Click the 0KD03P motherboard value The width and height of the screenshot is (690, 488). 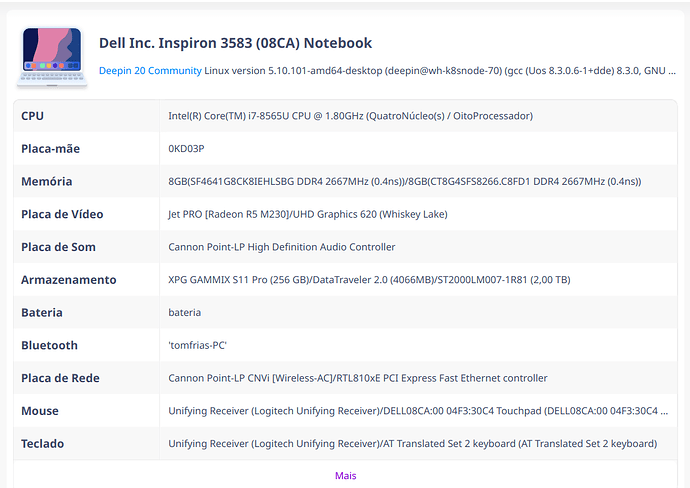186,149
